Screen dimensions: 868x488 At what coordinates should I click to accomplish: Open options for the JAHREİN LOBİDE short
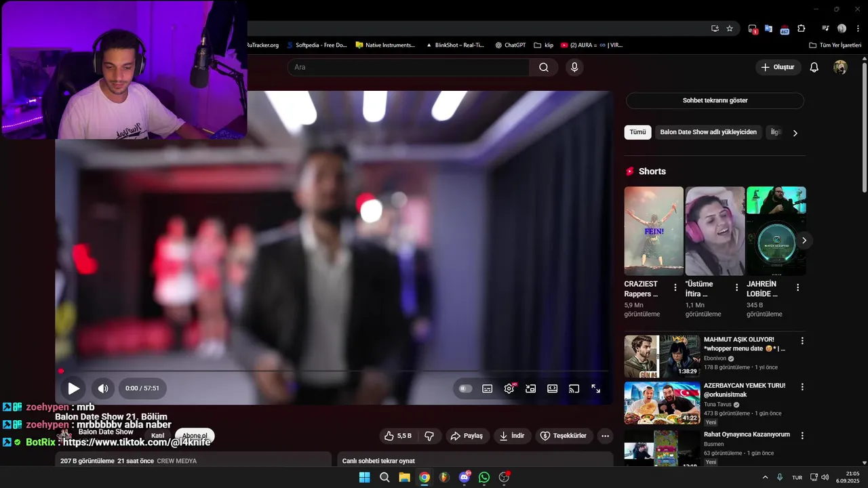pos(797,287)
